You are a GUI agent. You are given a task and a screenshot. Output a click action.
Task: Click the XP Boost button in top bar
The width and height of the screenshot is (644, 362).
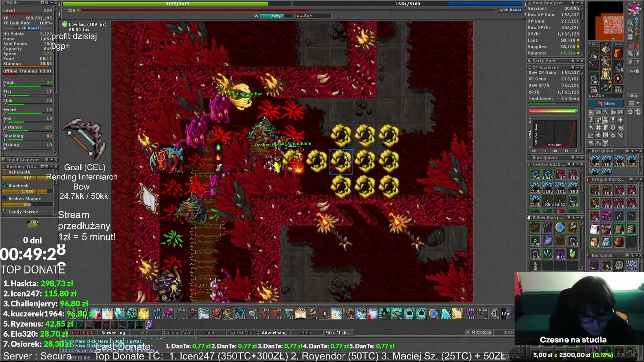point(510,10)
